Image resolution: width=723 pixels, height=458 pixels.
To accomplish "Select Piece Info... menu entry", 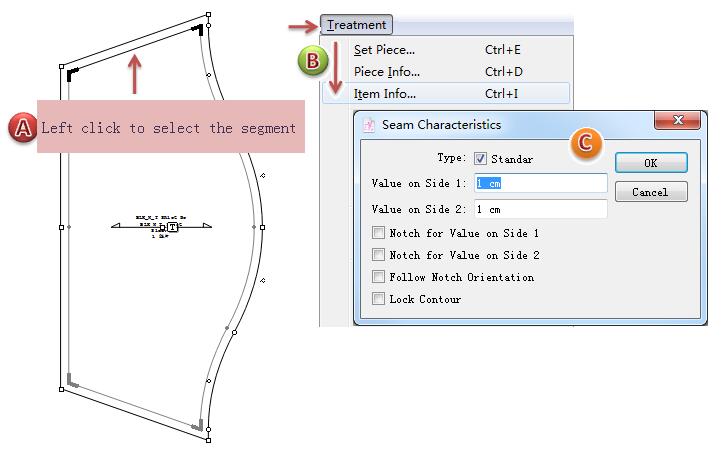I will (x=386, y=72).
